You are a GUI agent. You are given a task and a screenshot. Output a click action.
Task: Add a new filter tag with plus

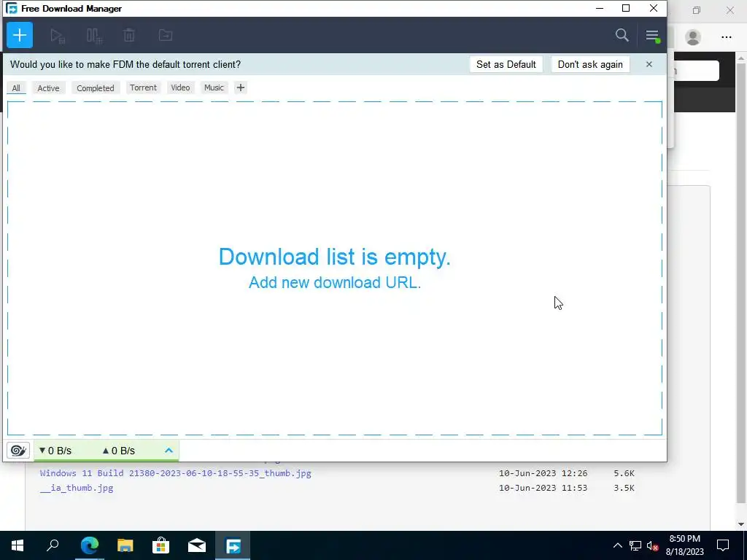coord(241,87)
